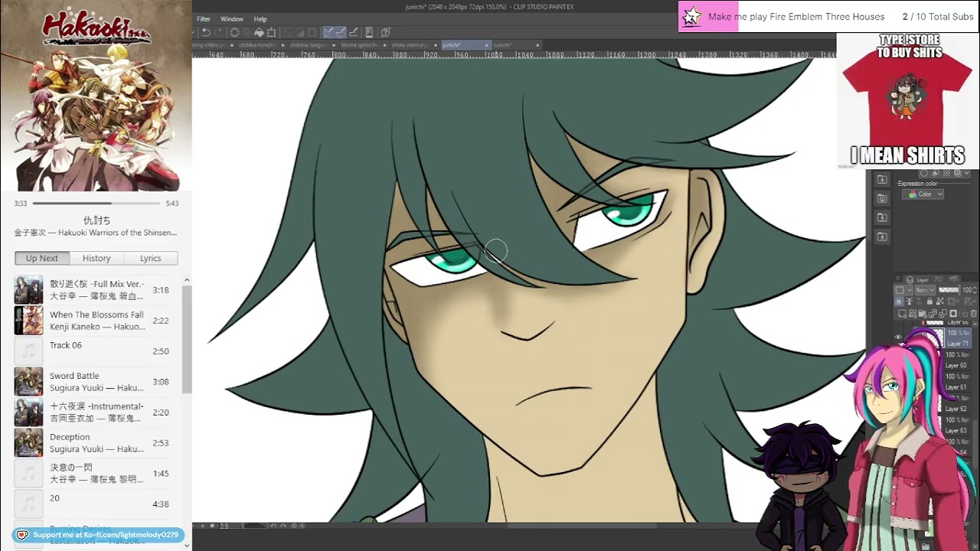Click the layer opacity stepper arrows
Image resolution: width=980 pixels, height=551 pixels.
(976, 291)
